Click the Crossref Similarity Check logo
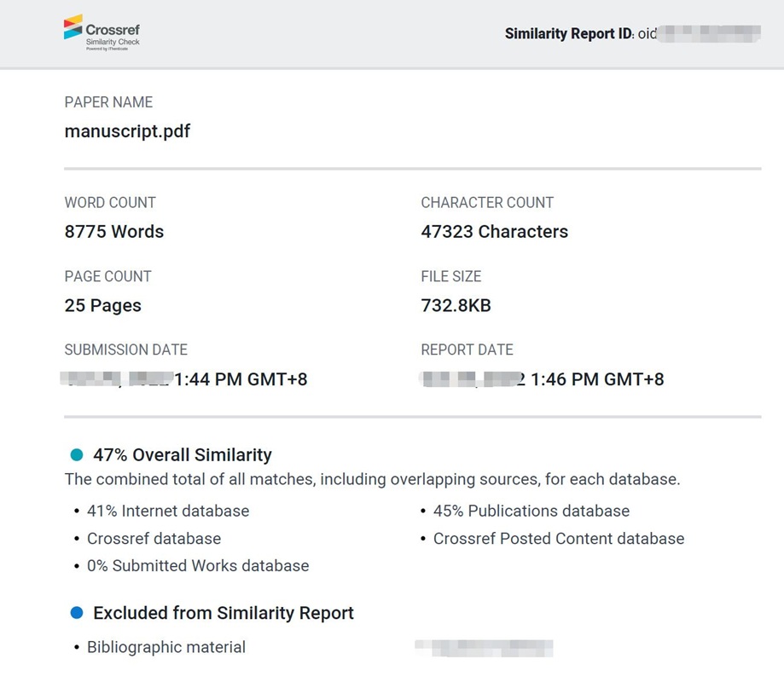Viewport: 784px width, 682px height. (102, 32)
